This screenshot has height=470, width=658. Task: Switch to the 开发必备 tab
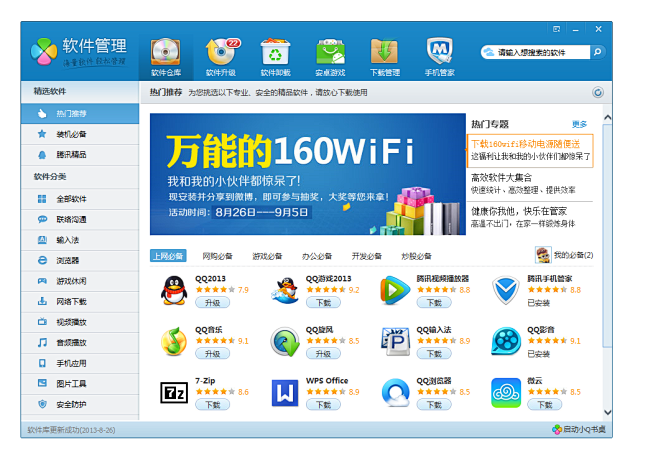click(x=367, y=256)
